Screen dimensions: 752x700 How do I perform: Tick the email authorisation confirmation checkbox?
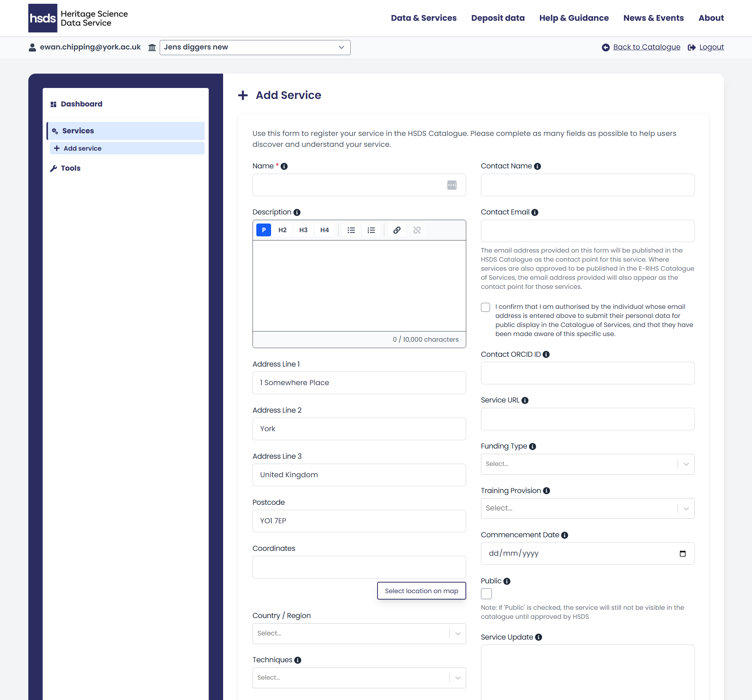486,307
